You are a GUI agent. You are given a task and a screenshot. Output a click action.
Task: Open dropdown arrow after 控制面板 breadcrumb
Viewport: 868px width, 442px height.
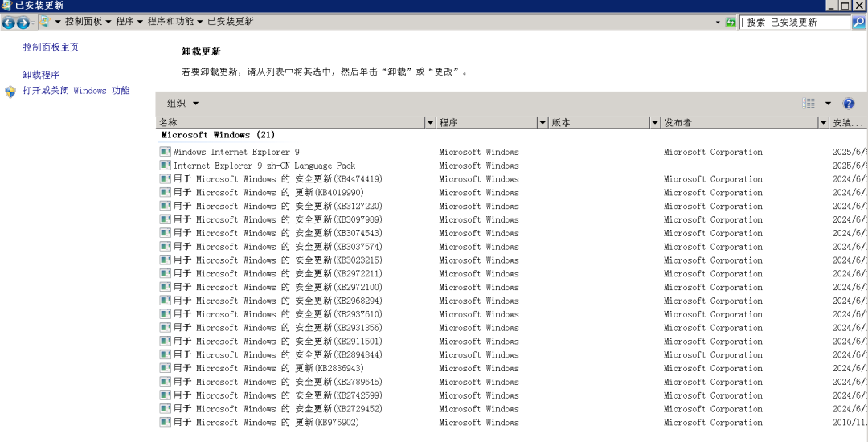[108, 23]
